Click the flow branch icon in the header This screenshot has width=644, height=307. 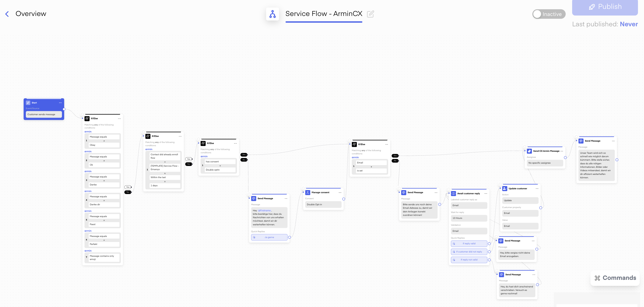[x=272, y=14]
